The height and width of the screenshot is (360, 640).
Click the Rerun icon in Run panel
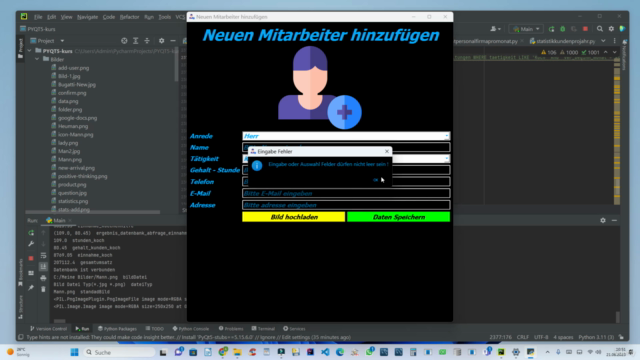pos(31,233)
